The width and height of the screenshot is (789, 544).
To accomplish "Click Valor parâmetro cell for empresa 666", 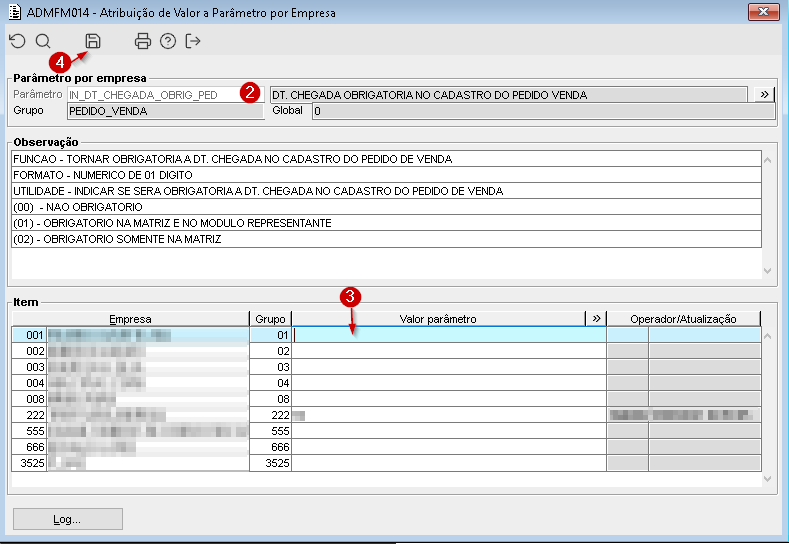I will click(x=449, y=447).
